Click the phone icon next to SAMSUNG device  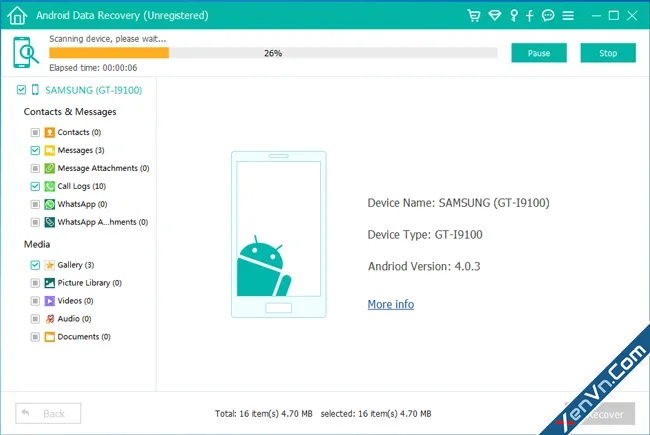pyautogui.click(x=35, y=90)
